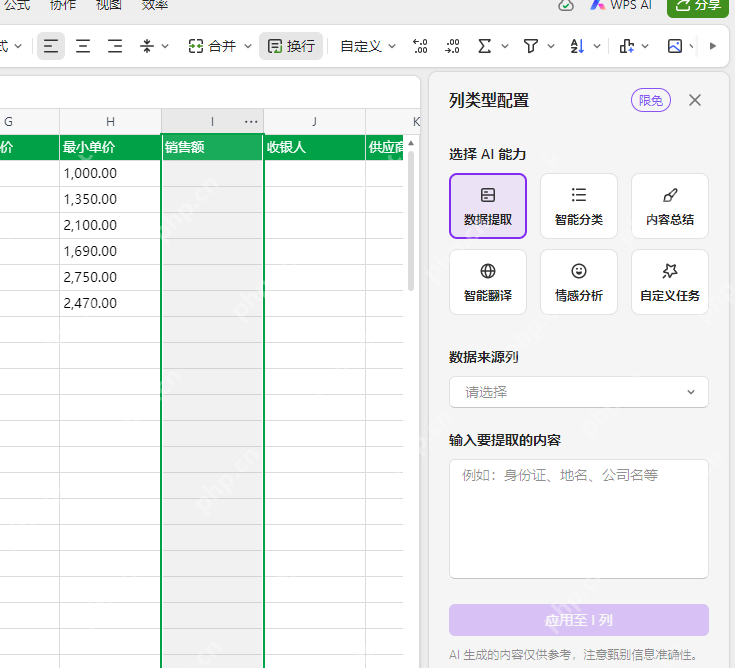Close the 列类型配置 panel
The height and width of the screenshot is (668, 735).
coord(695,100)
